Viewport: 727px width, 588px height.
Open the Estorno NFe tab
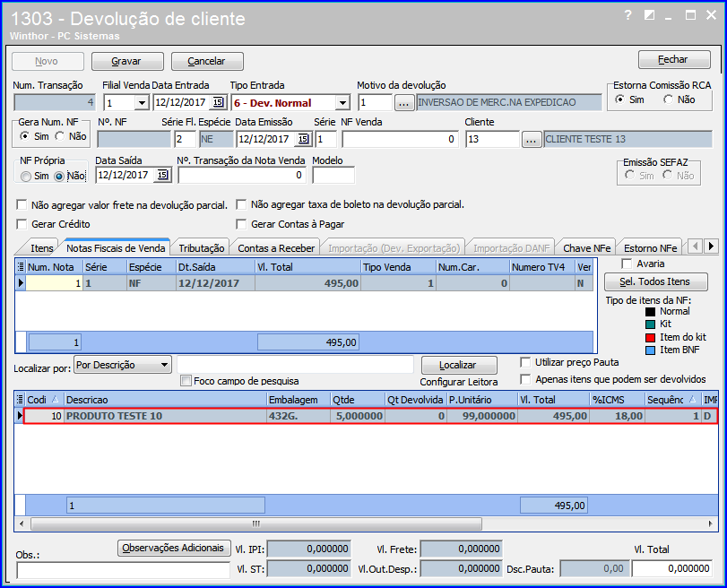pos(651,248)
